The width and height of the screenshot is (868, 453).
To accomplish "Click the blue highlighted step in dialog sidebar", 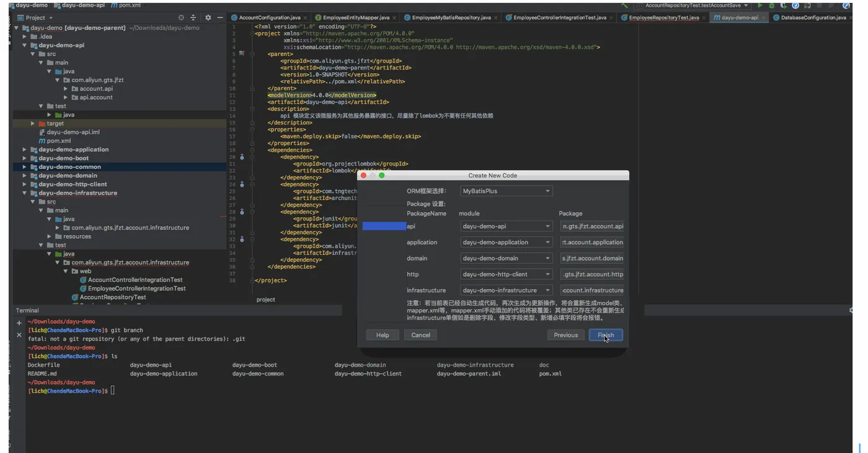I will [384, 226].
